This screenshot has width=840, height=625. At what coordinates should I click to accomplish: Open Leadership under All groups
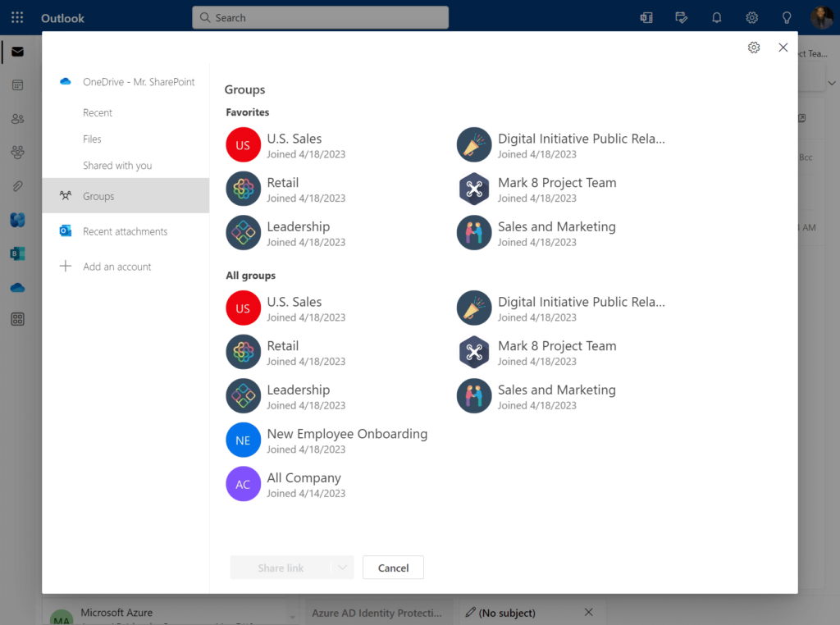point(299,390)
